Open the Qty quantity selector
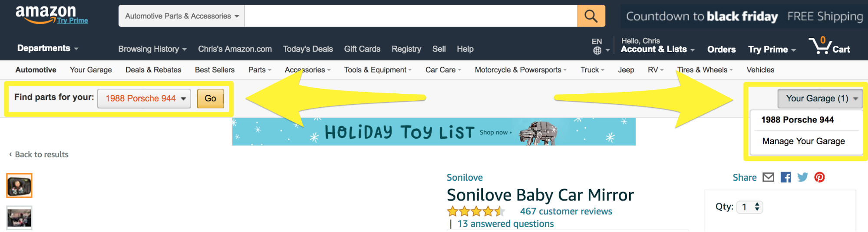This screenshot has width=868, height=232. [x=750, y=207]
